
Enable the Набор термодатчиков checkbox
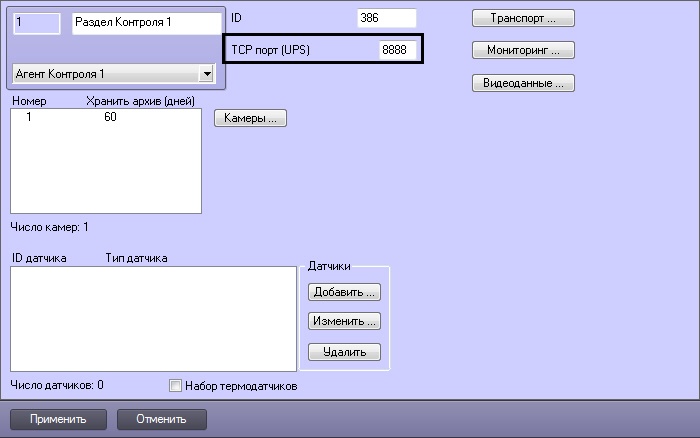pos(176,385)
